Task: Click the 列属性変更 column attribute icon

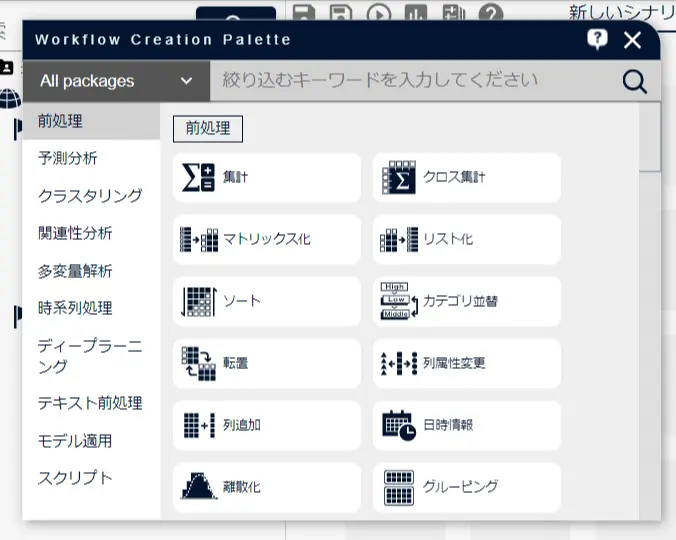Action: (x=399, y=363)
